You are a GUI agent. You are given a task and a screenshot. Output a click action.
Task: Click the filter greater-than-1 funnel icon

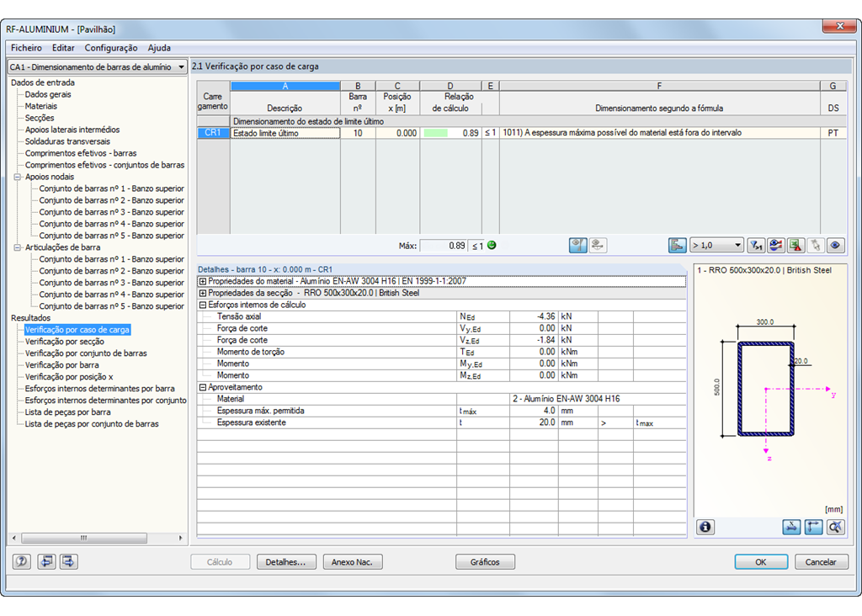(757, 246)
